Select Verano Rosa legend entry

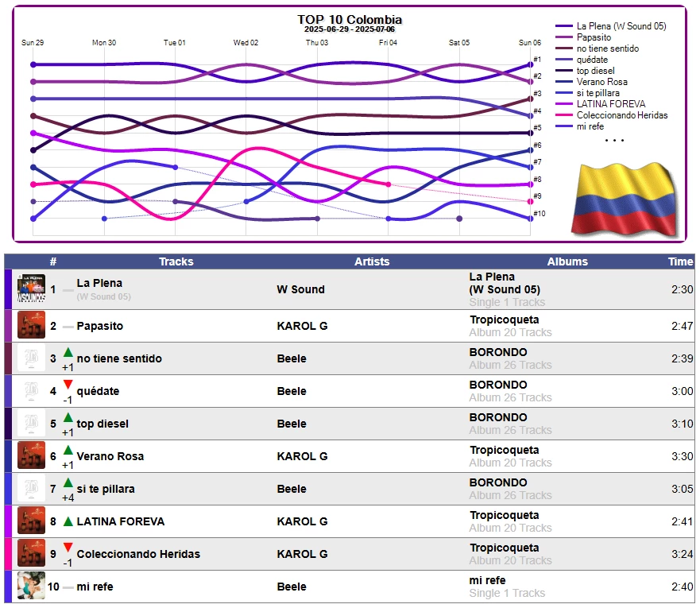(601, 82)
